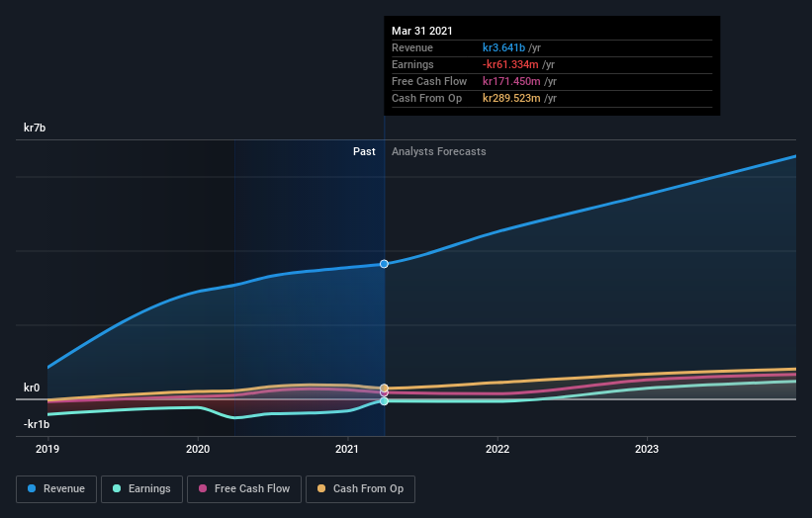Click the 2020 x-axis label
Image resolution: width=812 pixels, height=518 pixels.
tap(198, 449)
